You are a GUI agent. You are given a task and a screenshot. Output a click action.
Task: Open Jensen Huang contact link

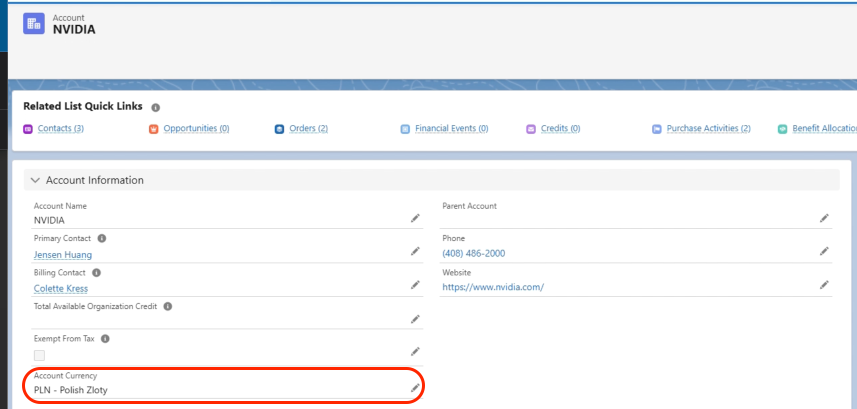click(x=63, y=255)
